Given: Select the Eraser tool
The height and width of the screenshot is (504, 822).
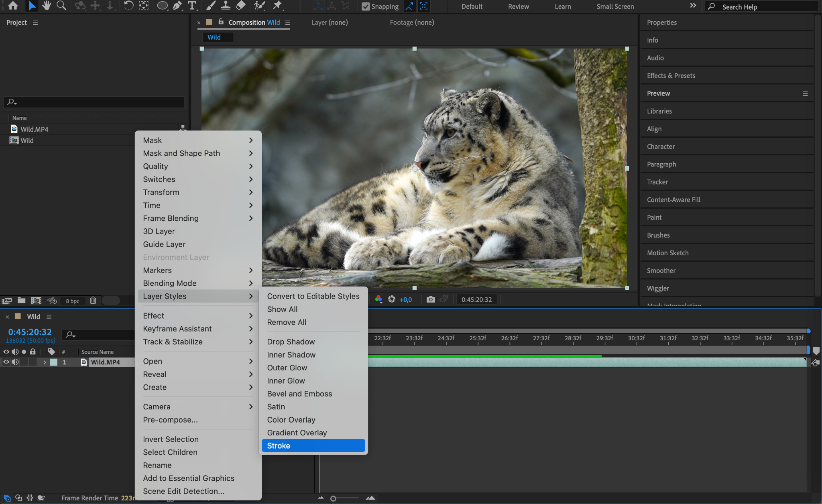Looking at the screenshot, I should click(x=240, y=6).
